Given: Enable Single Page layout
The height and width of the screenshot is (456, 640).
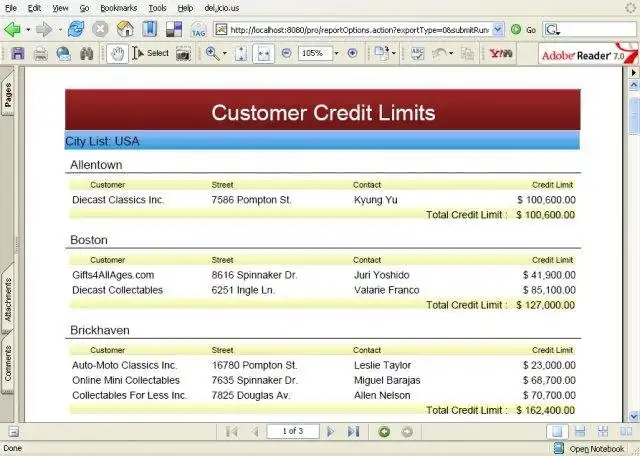Looking at the screenshot, I should [x=557, y=432].
